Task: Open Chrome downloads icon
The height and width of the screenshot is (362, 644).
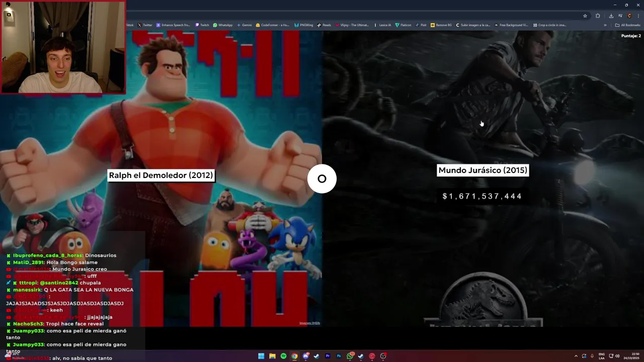Action: pyautogui.click(x=611, y=16)
